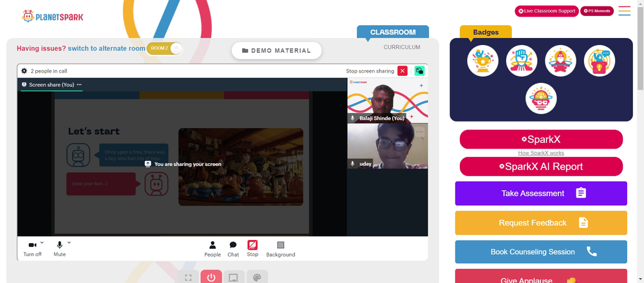Stop screen share from bottom toolbar
Viewport: 644px width, 283px height.
pyautogui.click(x=252, y=248)
